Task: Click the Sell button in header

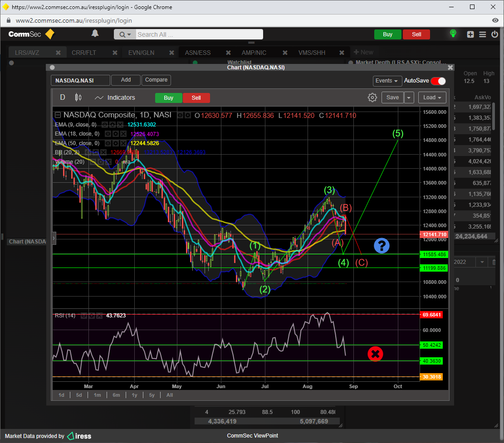Action: point(416,34)
